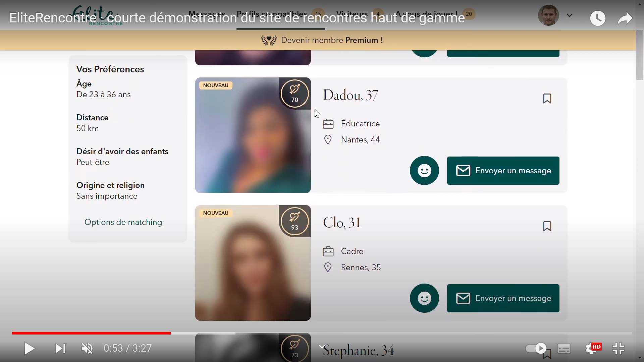Unmute the video sound
This screenshot has height=362, width=644.
pos(87,349)
